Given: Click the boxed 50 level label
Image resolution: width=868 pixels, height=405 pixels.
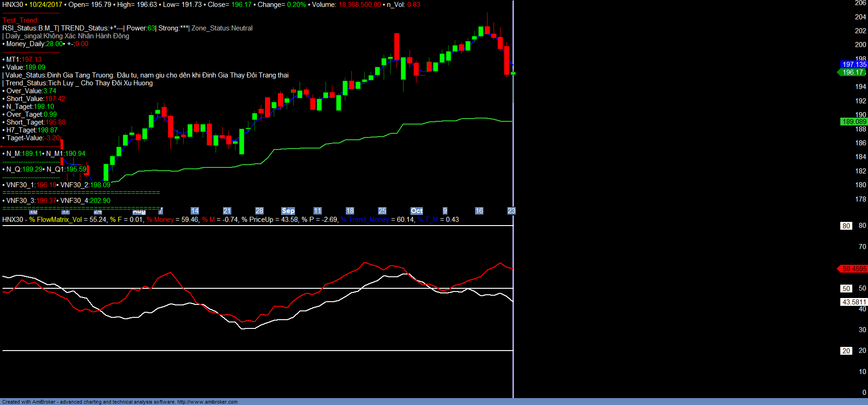Looking at the screenshot, I should [846, 289].
